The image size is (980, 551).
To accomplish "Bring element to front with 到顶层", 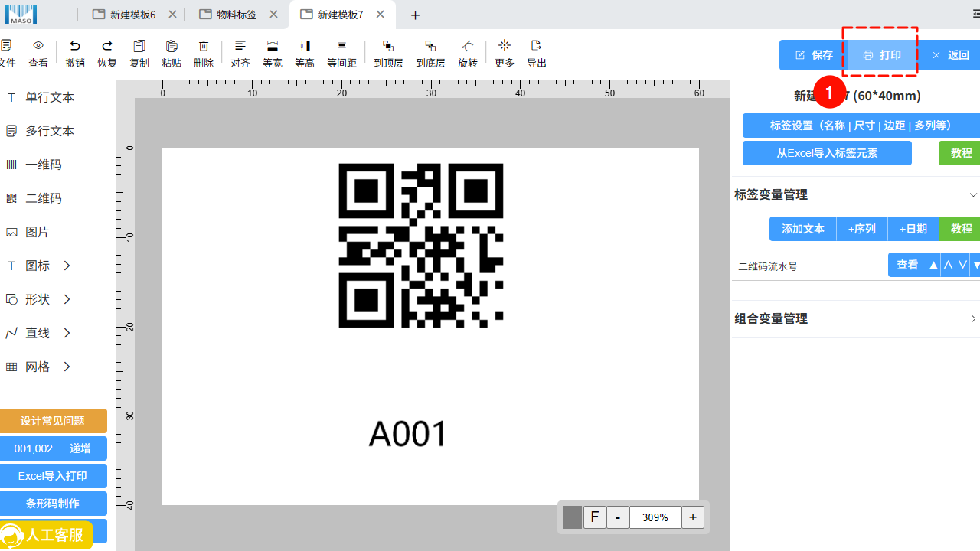I will (x=388, y=46).
